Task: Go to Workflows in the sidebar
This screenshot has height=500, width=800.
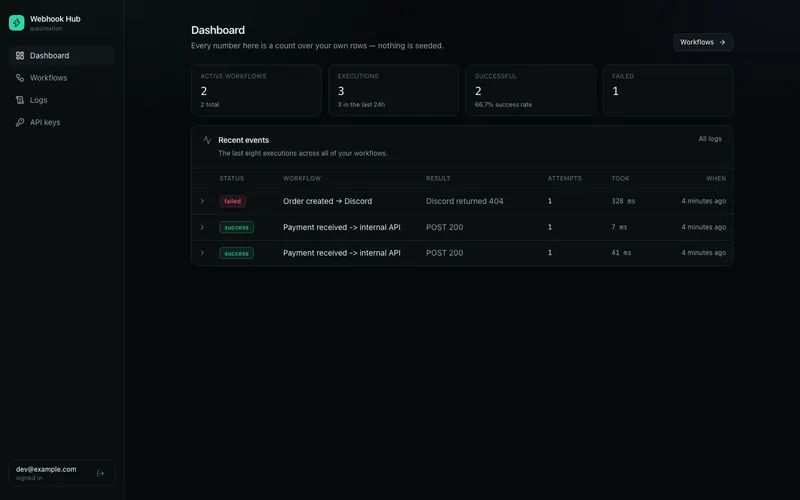Action: click(62, 78)
